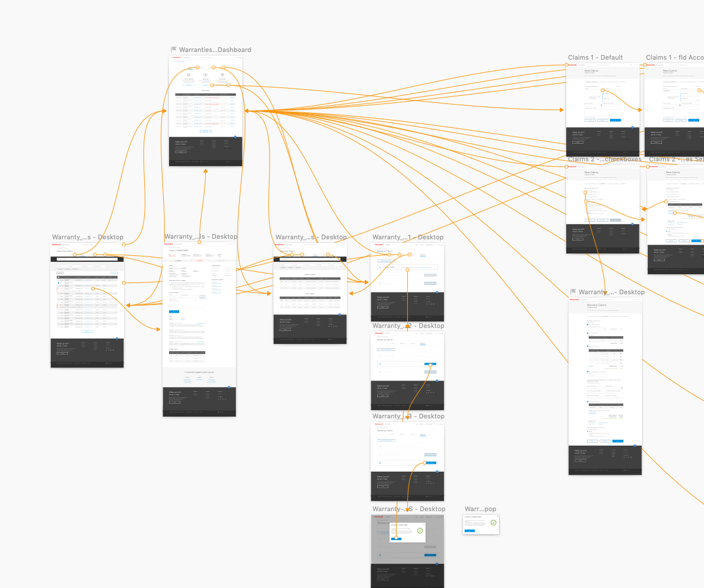Click the blue button in the Warranty-...S Desktop popup

[x=396, y=538]
